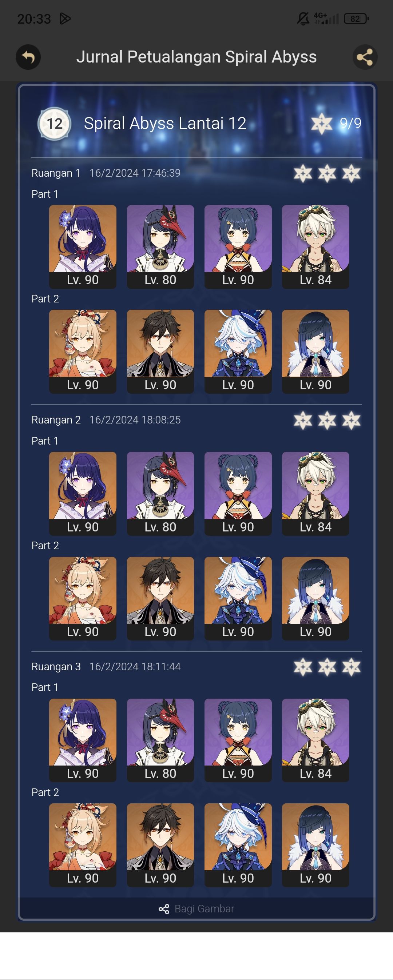Click Ruangan 3 three-star rating
Screen dimensions: 393x980
(x=327, y=667)
